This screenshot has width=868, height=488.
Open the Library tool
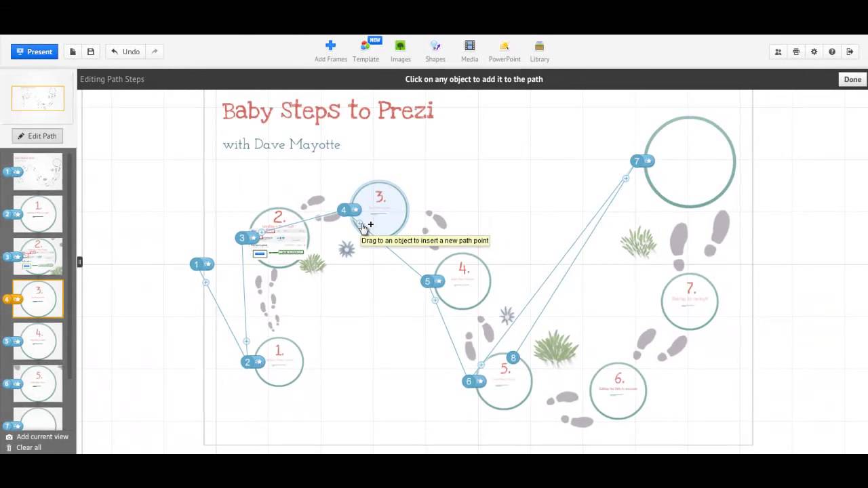pos(540,51)
